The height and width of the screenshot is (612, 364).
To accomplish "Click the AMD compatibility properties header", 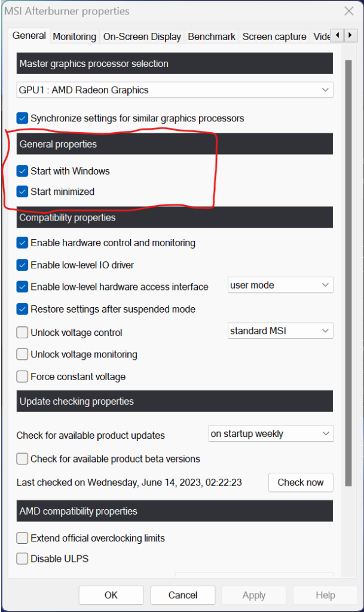I will 175,511.
